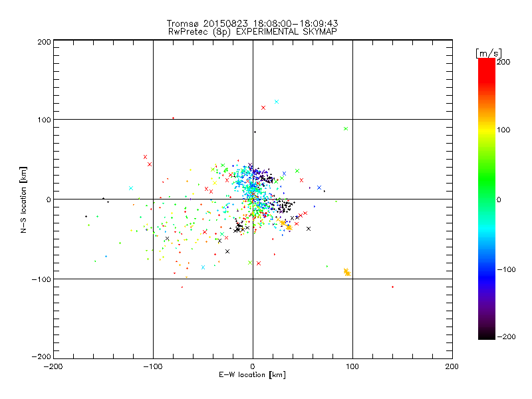
Task: Click the E-W location [km] axis label
Action: pyautogui.click(x=252, y=375)
